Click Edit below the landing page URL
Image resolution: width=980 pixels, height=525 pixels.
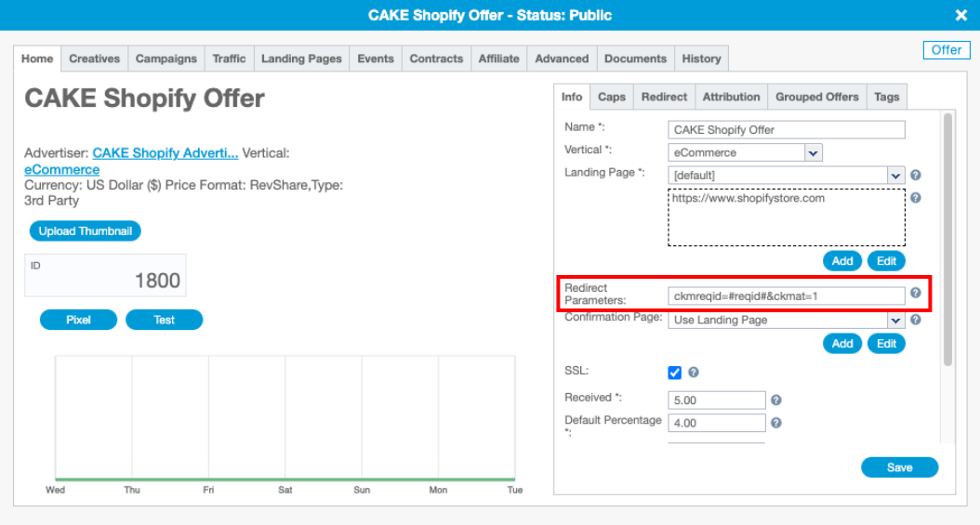[x=886, y=261]
